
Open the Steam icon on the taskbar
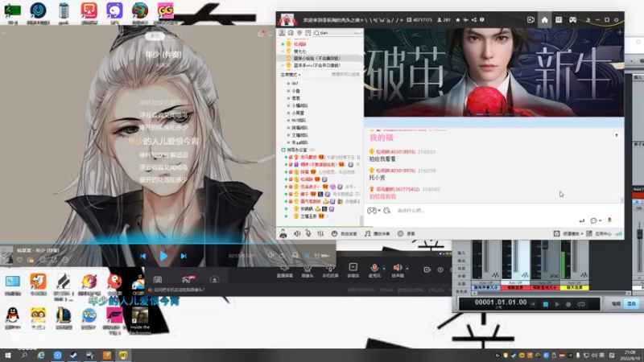[x=73, y=356]
